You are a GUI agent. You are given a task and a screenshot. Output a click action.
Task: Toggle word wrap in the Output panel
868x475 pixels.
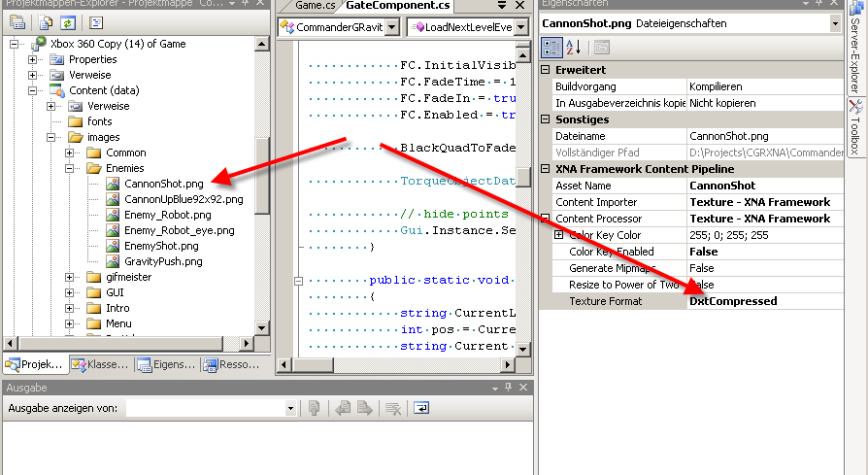click(421, 409)
